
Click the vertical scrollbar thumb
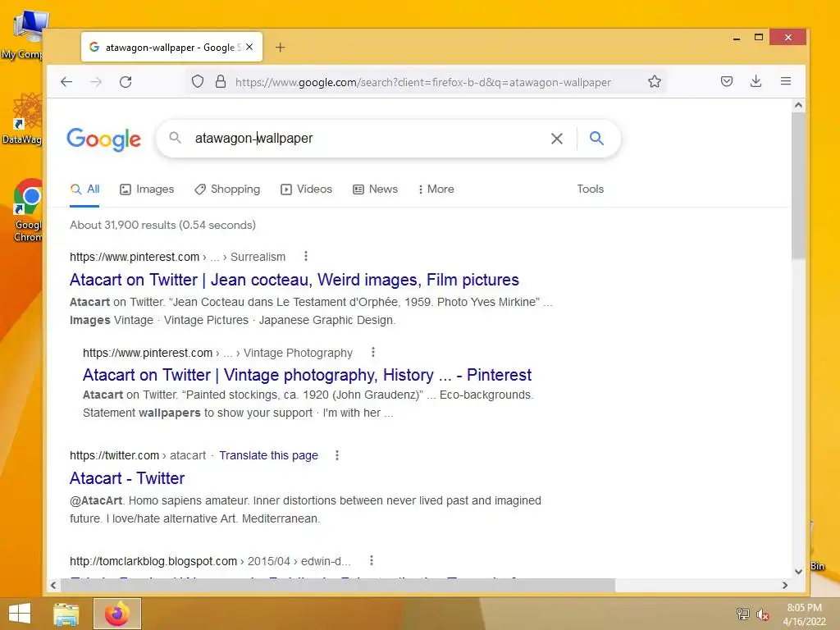pos(798,186)
